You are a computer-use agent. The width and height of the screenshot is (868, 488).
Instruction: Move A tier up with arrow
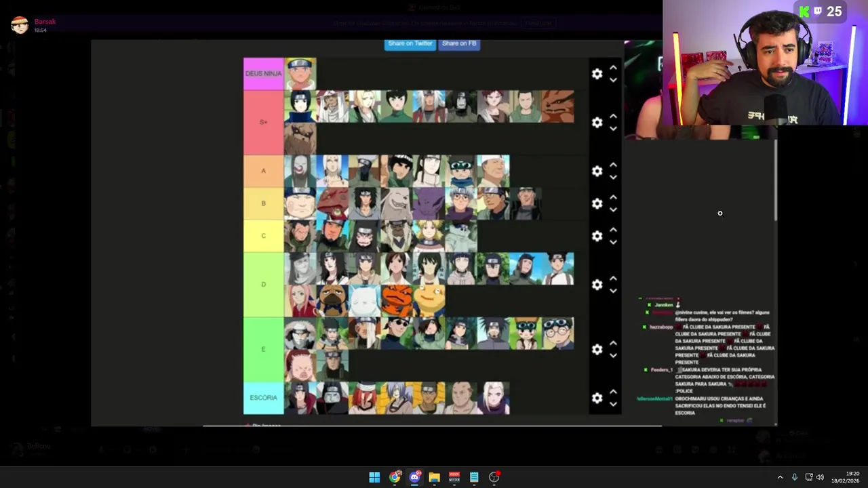(613, 165)
